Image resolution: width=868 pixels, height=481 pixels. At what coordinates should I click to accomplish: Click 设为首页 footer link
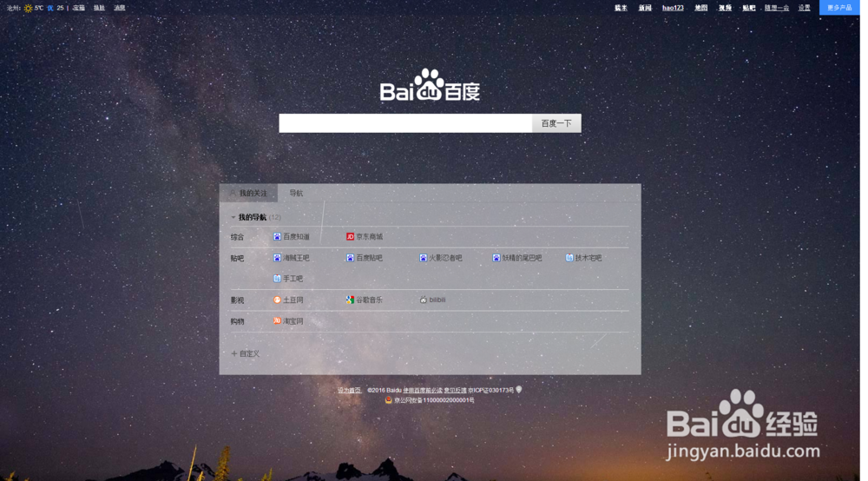[349, 390]
